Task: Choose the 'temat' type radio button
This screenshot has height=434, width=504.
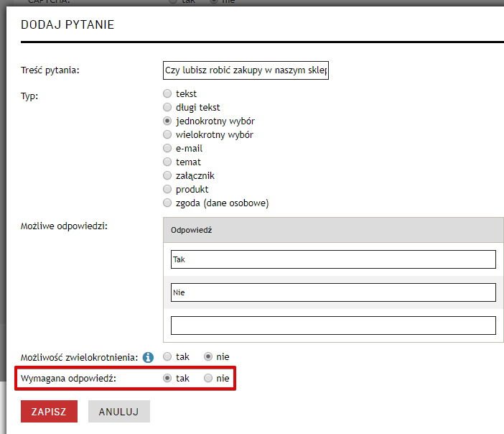Action: 167,162
